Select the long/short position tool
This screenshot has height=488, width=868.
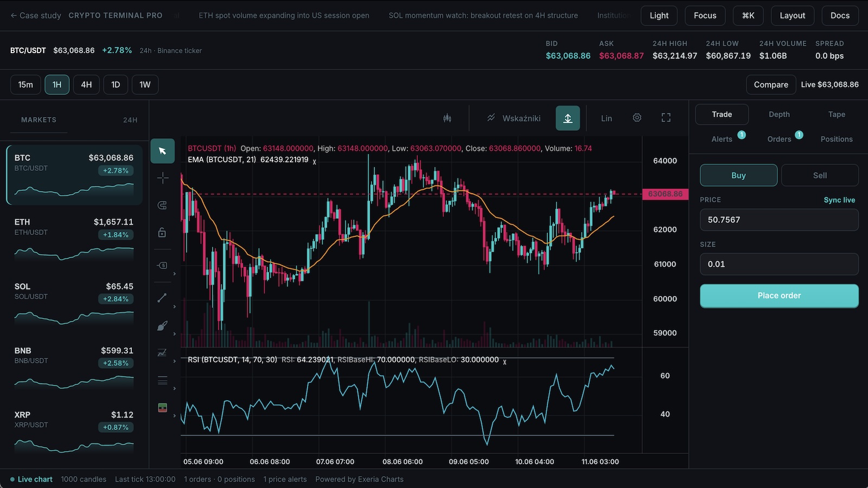162,407
